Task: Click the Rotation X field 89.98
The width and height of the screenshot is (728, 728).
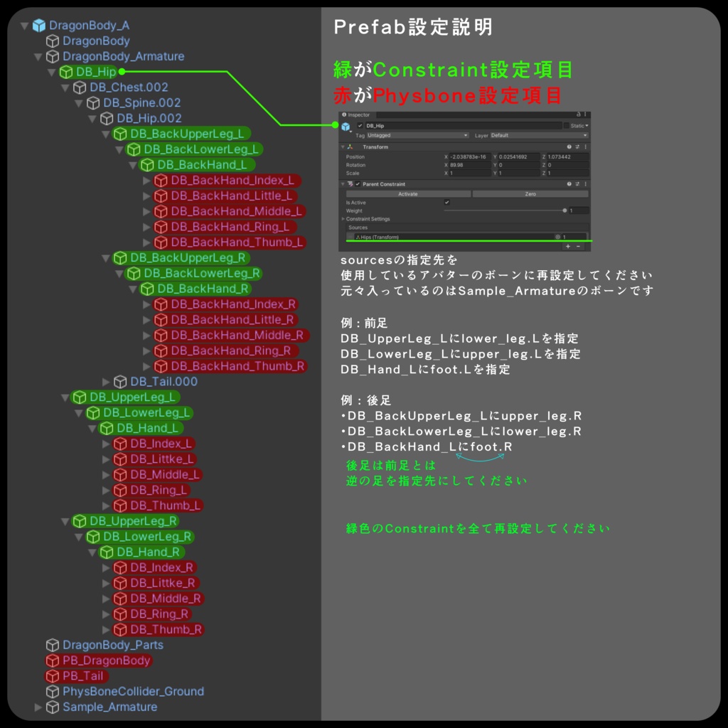Action: tap(470, 165)
